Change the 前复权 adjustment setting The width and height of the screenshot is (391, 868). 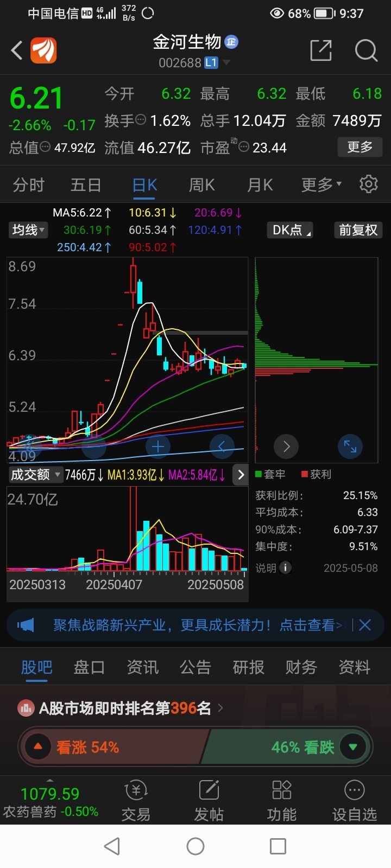pyautogui.click(x=358, y=230)
